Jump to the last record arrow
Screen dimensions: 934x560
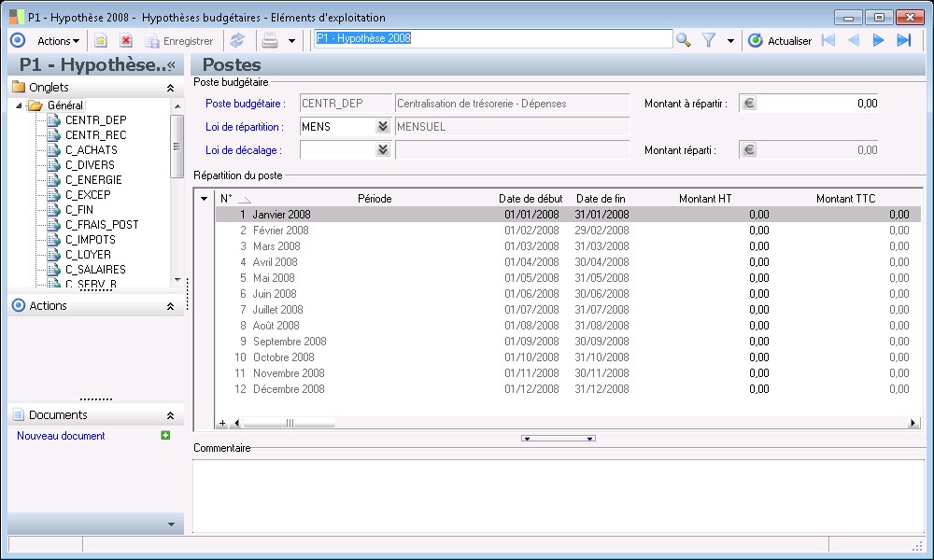[903, 40]
